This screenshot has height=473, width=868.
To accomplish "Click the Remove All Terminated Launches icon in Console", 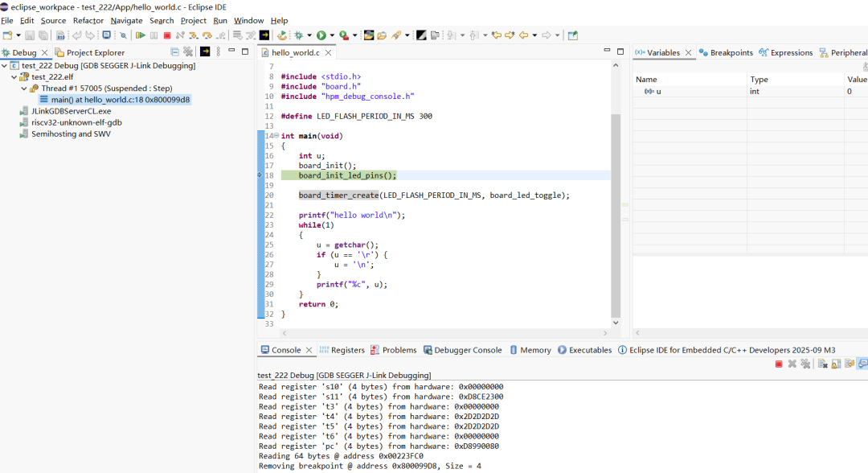I will (805, 364).
